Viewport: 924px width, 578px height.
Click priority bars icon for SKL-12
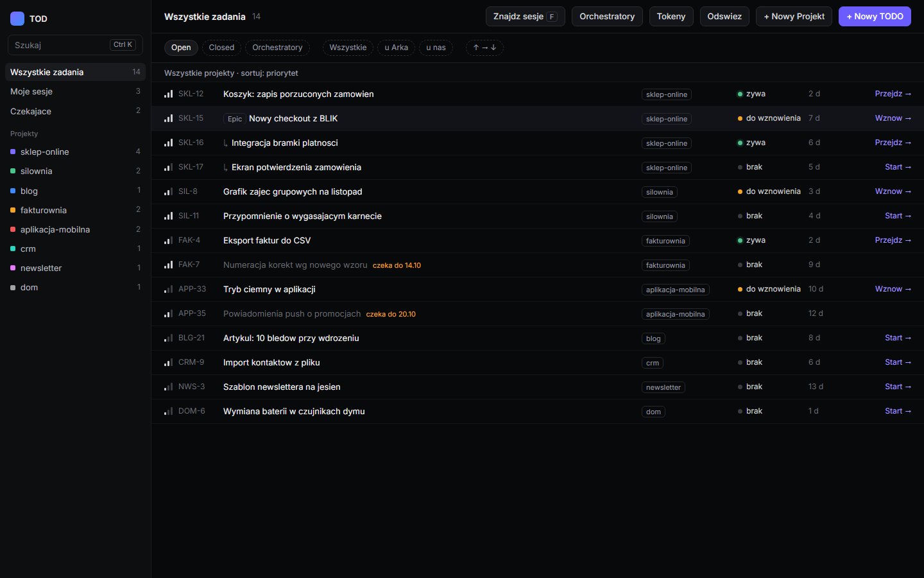click(168, 94)
